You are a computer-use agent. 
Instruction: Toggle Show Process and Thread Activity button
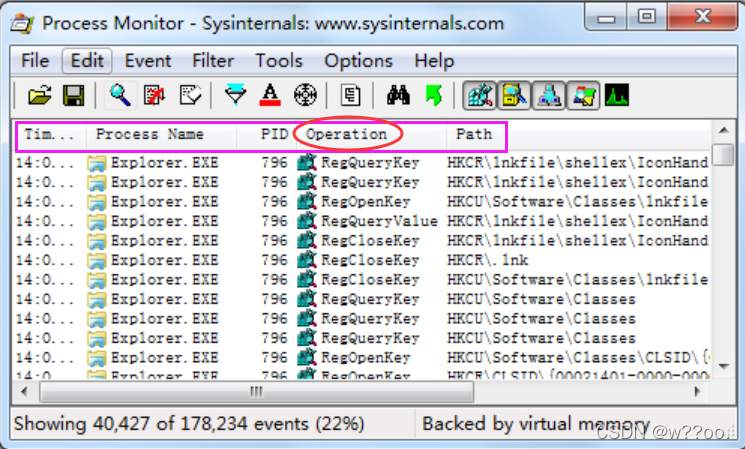[583, 96]
